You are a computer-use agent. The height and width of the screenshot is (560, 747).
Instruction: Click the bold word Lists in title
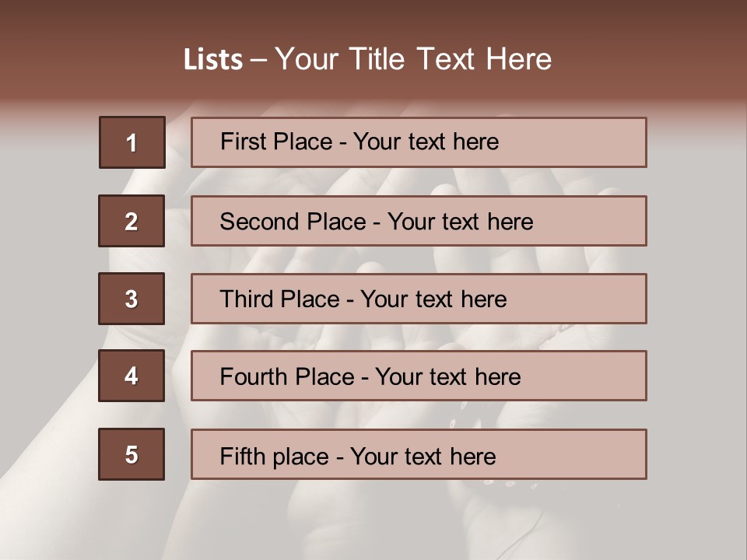tap(213, 60)
